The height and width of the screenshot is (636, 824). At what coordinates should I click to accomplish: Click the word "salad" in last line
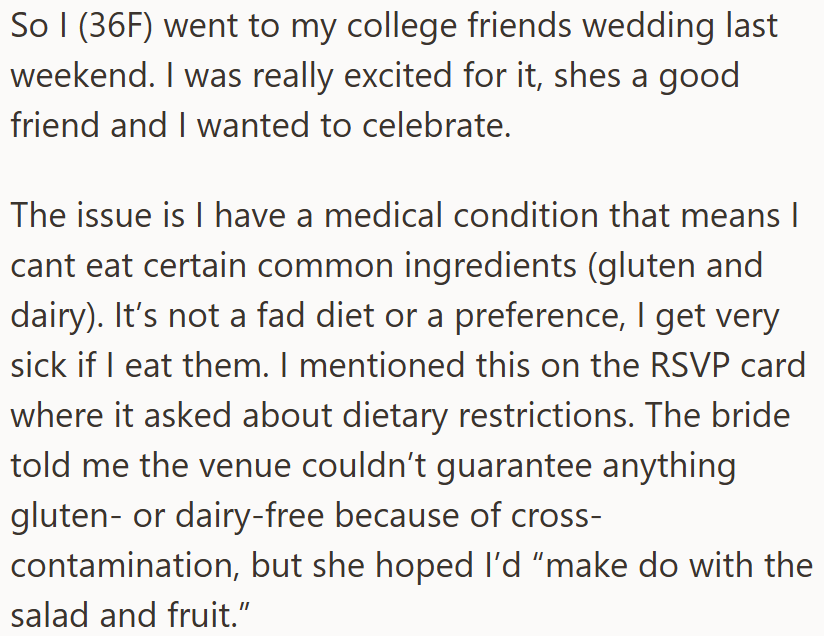tap(49, 615)
